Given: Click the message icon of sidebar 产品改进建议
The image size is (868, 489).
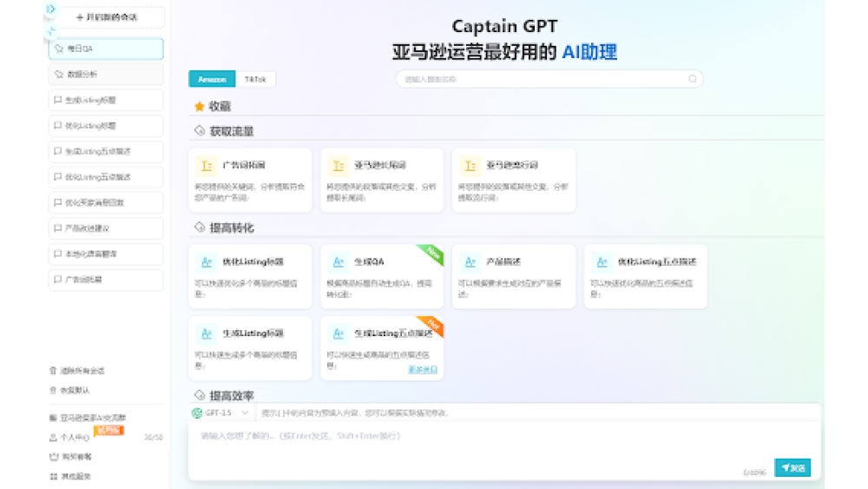Looking at the screenshot, I should pos(57,228).
